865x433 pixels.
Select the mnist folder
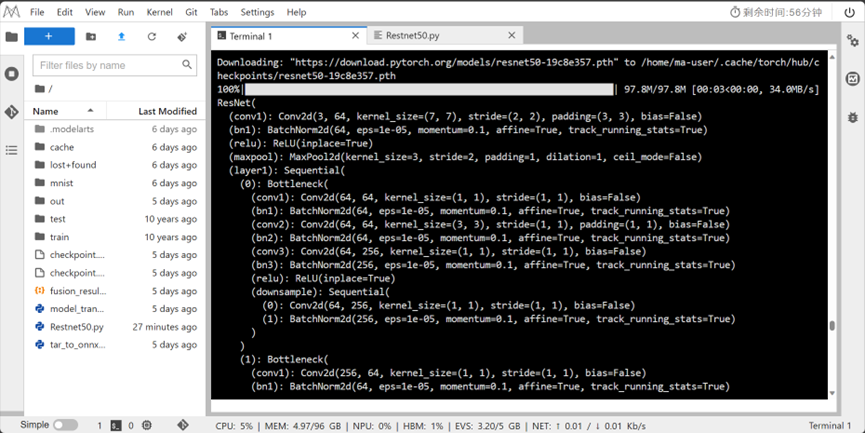[115, 183]
